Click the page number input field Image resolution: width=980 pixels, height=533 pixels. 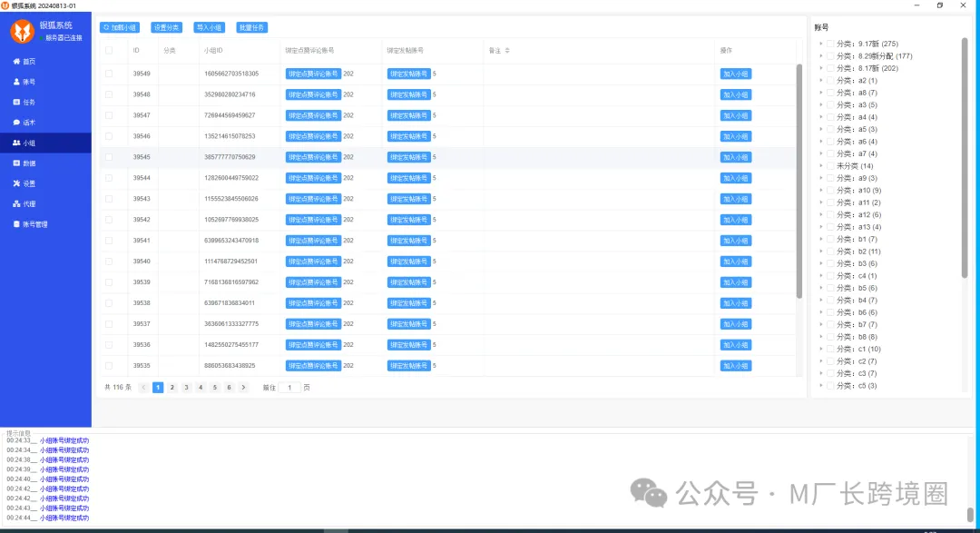pos(289,387)
